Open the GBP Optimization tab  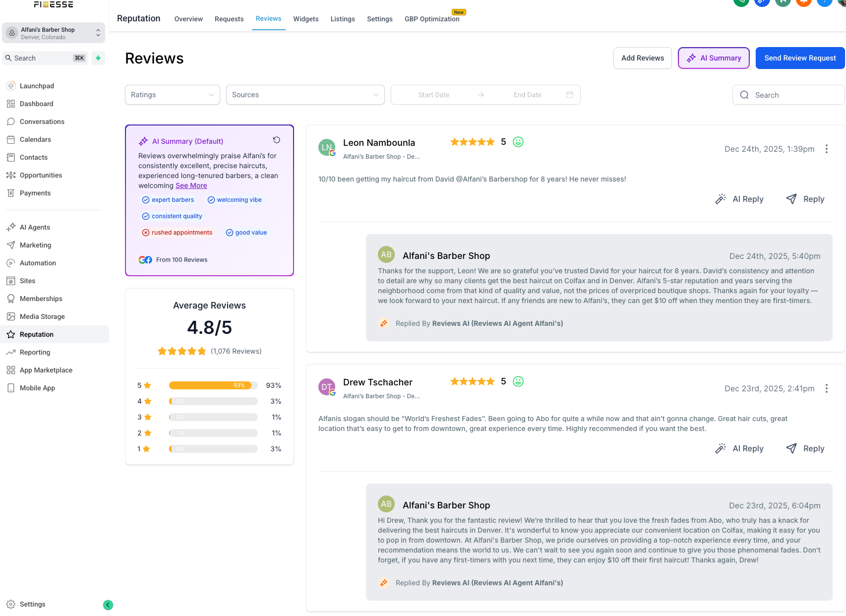tap(432, 19)
